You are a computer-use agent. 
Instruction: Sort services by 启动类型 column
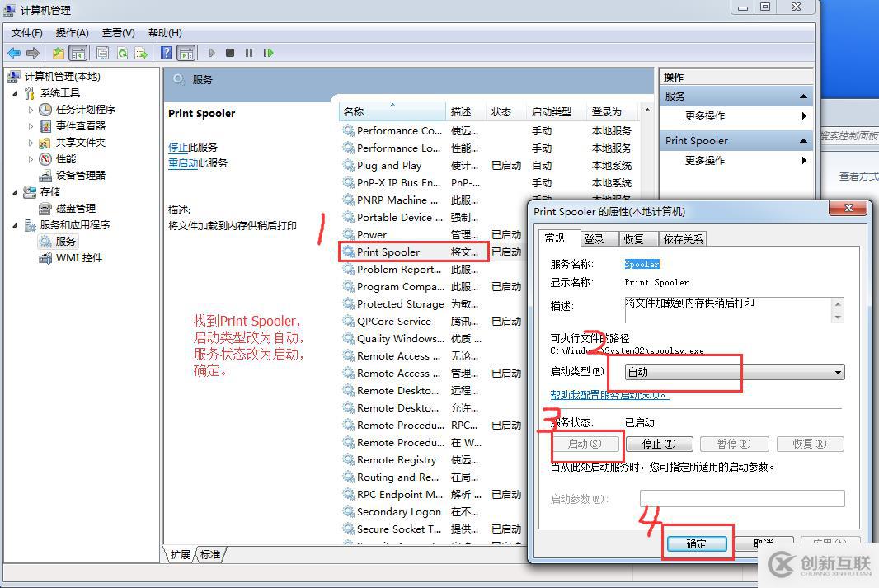click(x=557, y=111)
